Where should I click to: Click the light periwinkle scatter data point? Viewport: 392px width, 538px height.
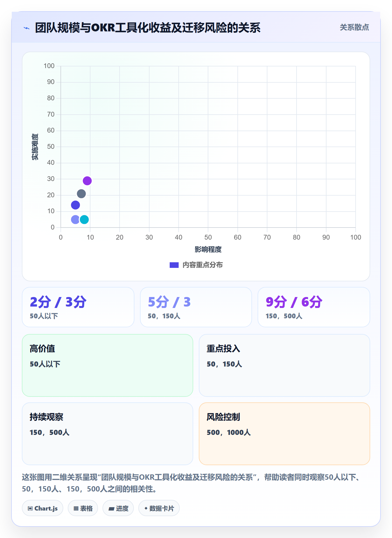coord(75,219)
